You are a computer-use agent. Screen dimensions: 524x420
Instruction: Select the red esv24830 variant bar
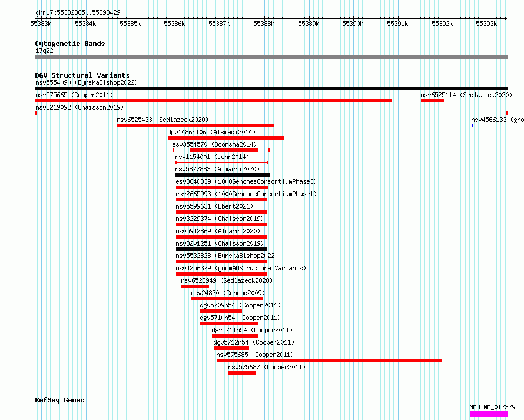(x=227, y=299)
